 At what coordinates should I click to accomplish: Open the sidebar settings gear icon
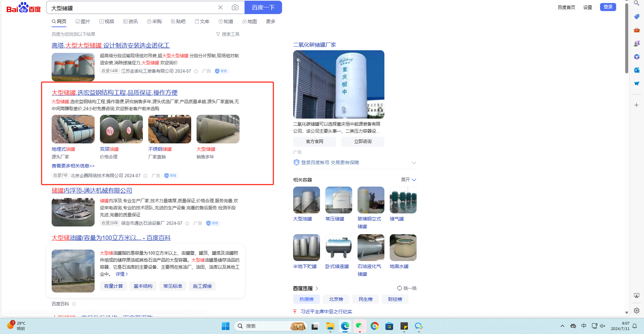coord(636,311)
